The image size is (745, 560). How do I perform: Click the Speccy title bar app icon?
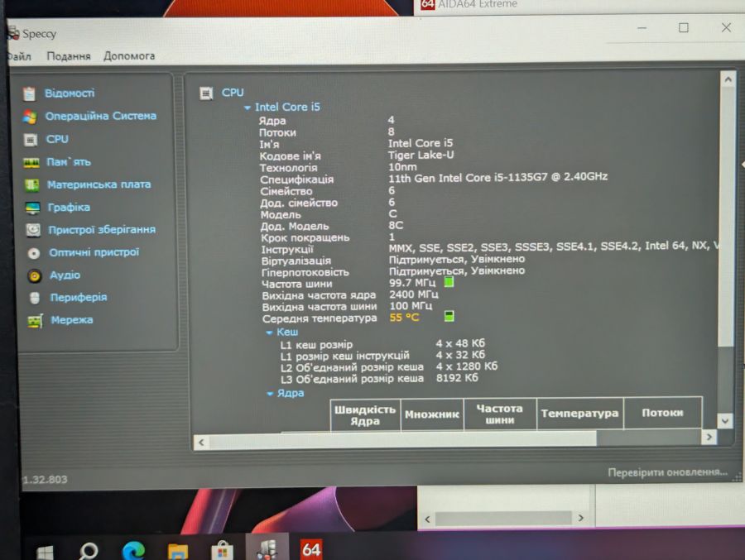click(x=12, y=33)
